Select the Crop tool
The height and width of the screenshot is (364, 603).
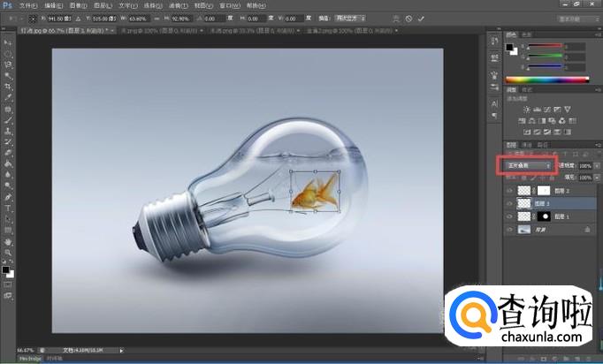(8, 87)
